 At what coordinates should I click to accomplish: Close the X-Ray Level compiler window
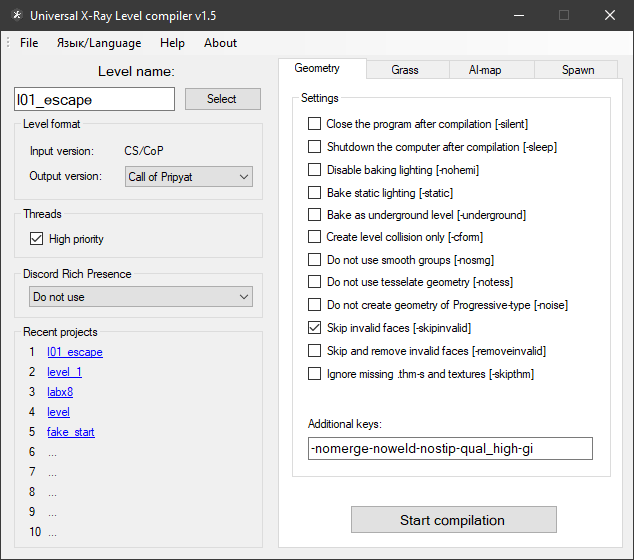point(610,16)
